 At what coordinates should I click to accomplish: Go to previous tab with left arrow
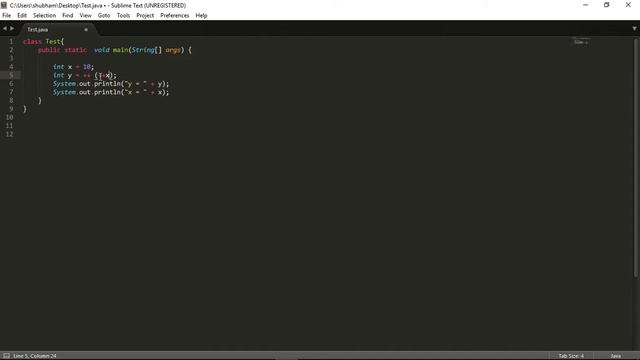(4, 29)
